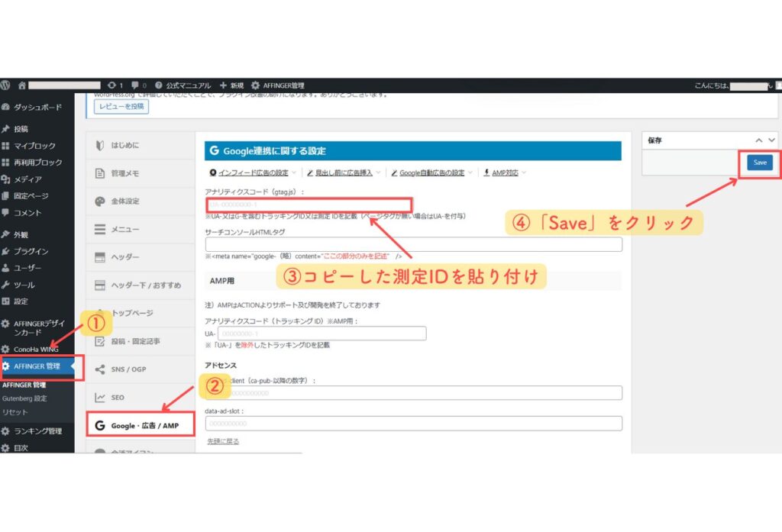Open リセット submenu item

point(15,412)
